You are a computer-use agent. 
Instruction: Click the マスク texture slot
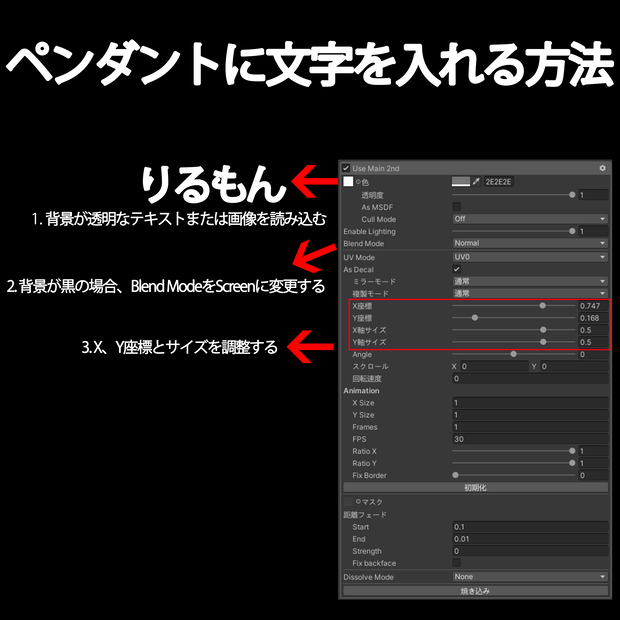[348, 502]
